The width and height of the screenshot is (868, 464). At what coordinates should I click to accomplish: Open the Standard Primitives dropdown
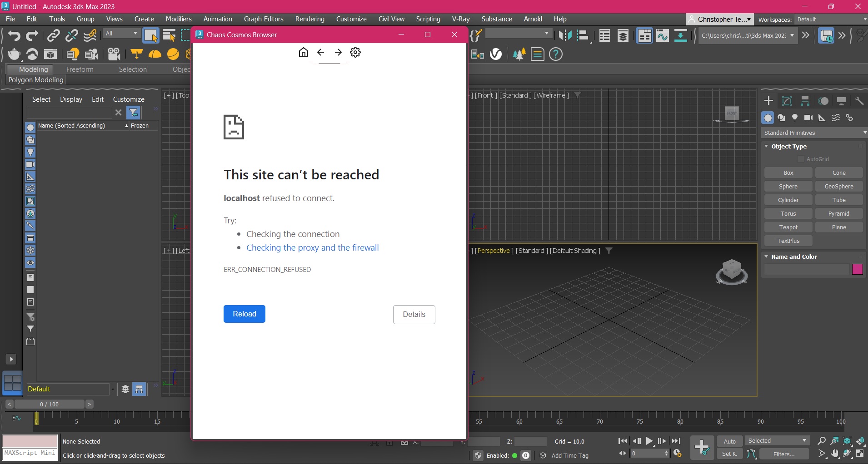[814, 133]
